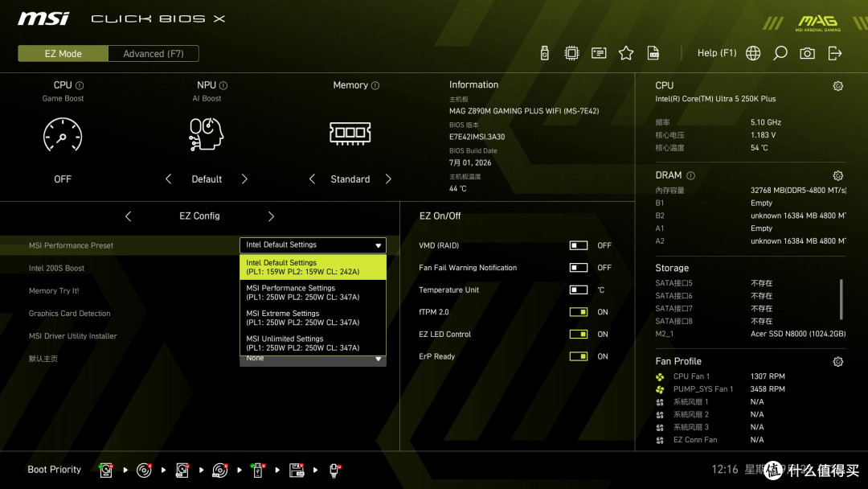Select the 默认主页 item
Image resolution: width=868 pixels, height=489 pixels.
tap(43, 359)
